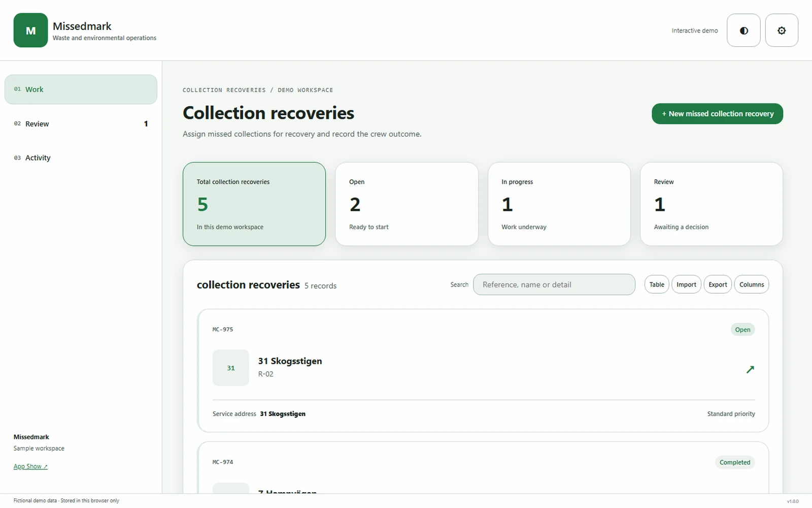This screenshot has width=812, height=508.
Task: Click the 5 records count text
Action: point(320,286)
